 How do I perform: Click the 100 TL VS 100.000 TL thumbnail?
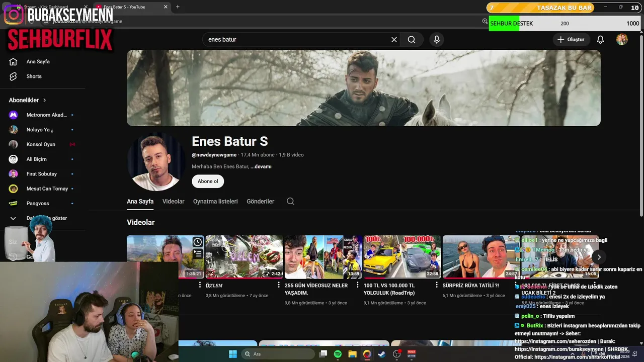point(402,257)
